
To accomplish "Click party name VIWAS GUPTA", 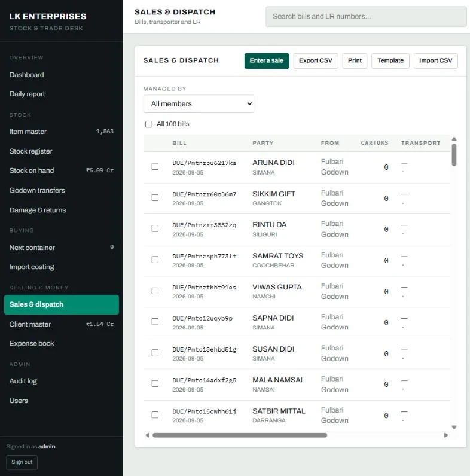I will (277, 287).
